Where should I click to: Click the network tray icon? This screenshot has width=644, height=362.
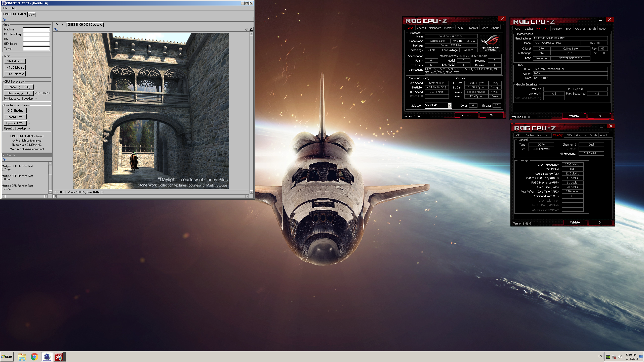tap(614, 357)
